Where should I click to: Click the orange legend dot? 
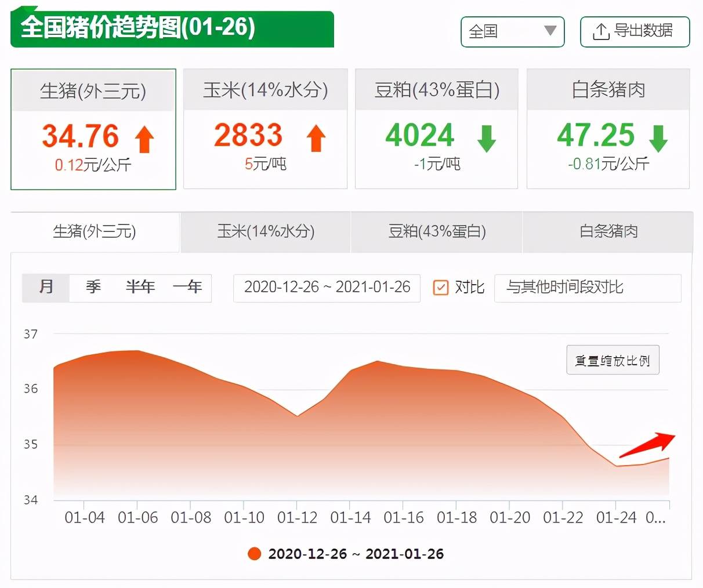pos(254,554)
